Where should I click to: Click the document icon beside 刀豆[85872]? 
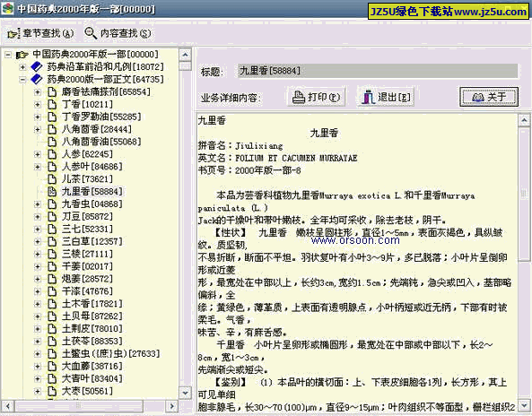[x=52, y=217]
